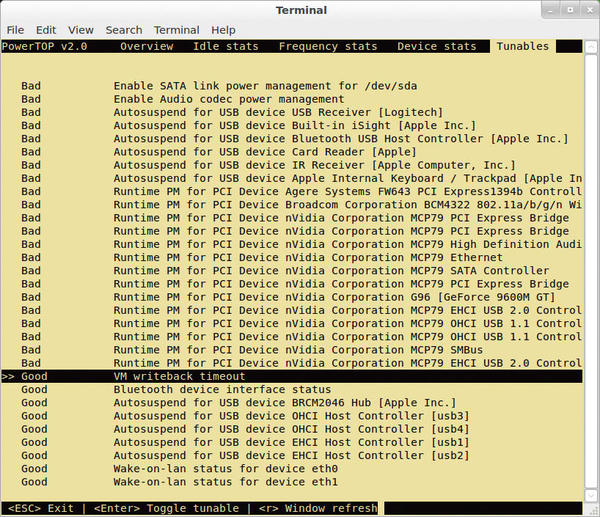Click the <r> Window refresh hint
Screen dimensions: 600x517
(x=318, y=508)
